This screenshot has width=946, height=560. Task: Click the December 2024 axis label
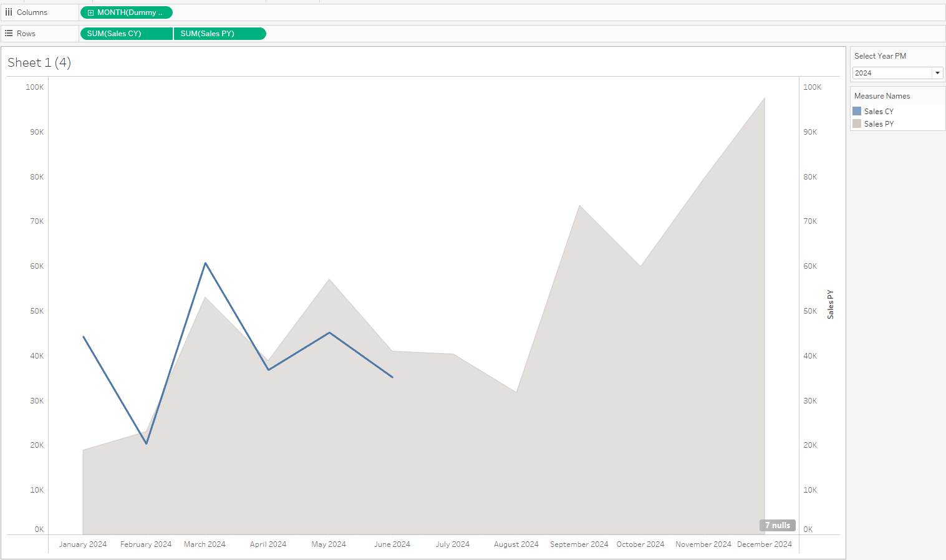[x=765, y=544]
